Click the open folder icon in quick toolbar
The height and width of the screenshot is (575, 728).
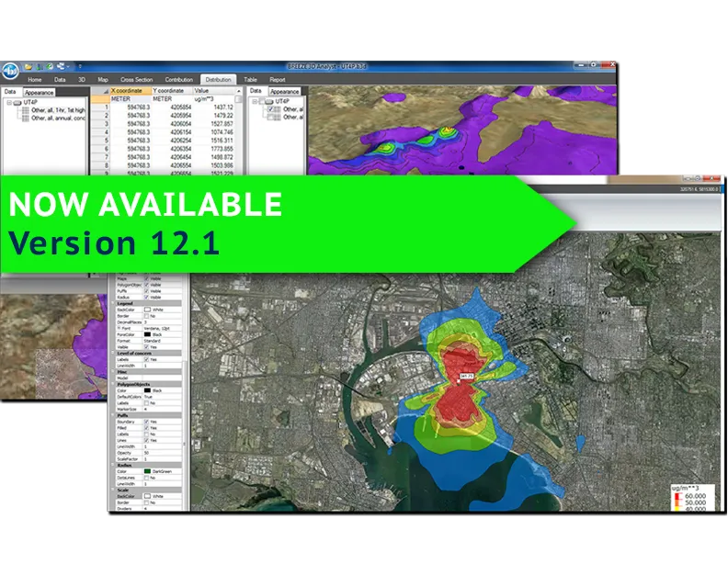point(29,66)
